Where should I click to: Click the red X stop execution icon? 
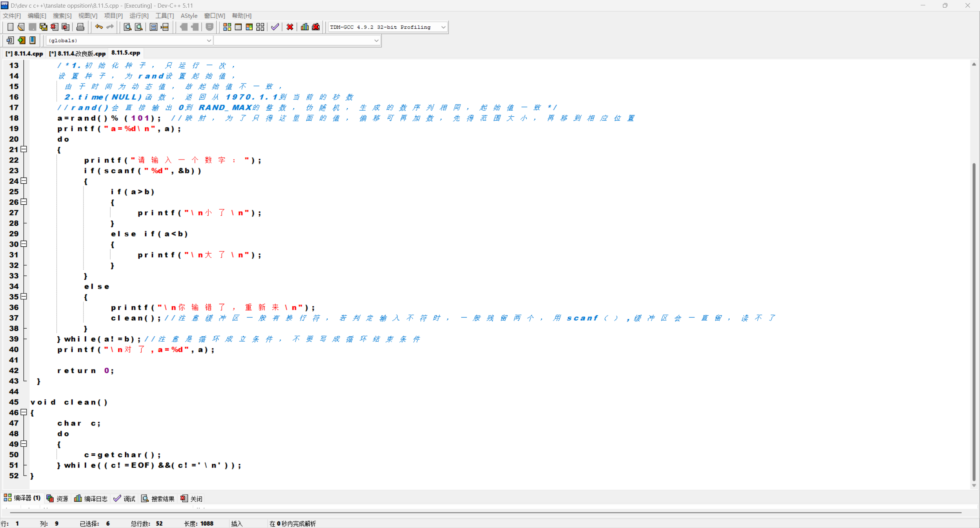[x=290, y=27]
